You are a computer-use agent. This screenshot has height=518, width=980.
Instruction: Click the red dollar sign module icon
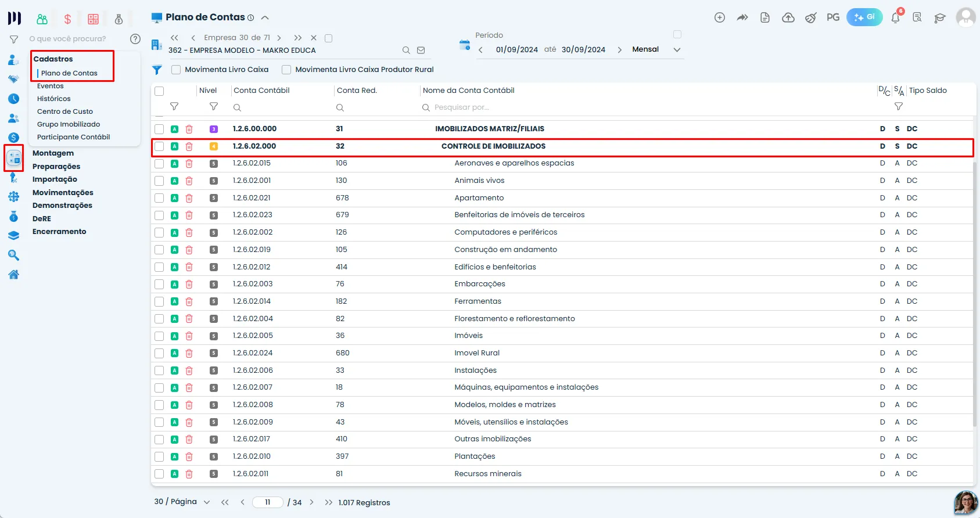click(67, 19)
